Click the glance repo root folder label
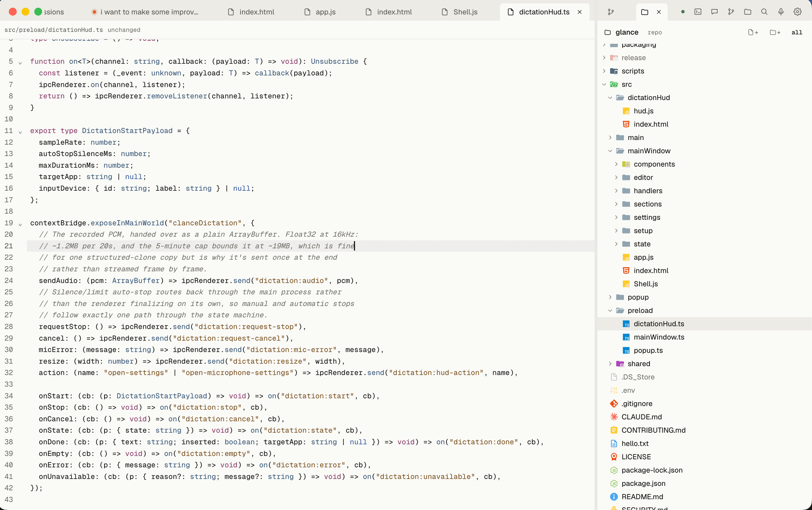 tap(627, 32)
